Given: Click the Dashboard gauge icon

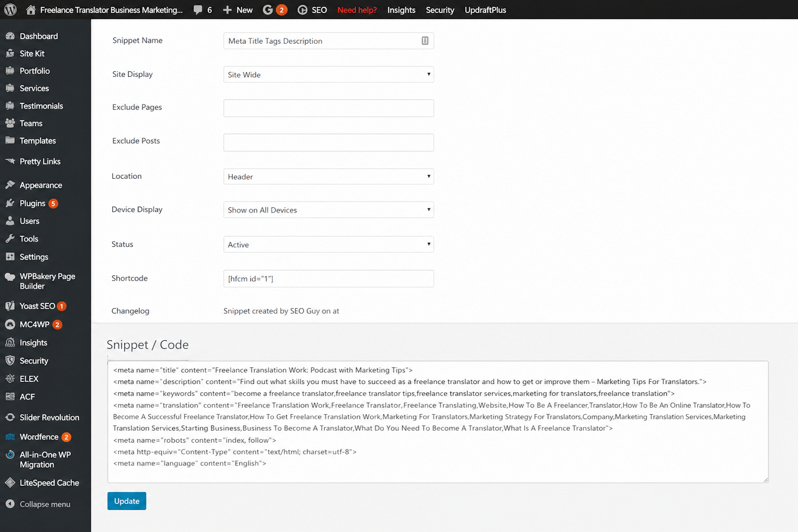Looking at the screenshot, I should pos(10,36).
